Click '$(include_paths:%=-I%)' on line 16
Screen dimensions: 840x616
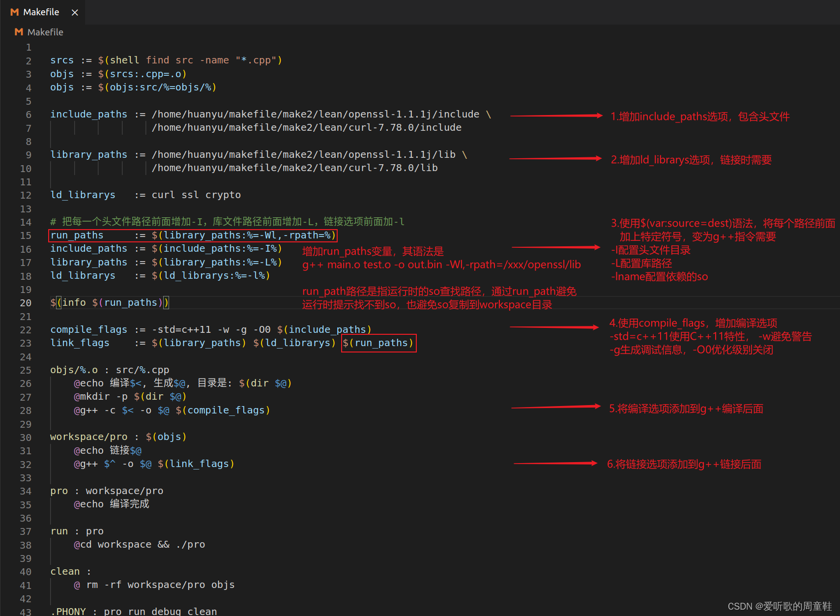(x=217, y=248)
